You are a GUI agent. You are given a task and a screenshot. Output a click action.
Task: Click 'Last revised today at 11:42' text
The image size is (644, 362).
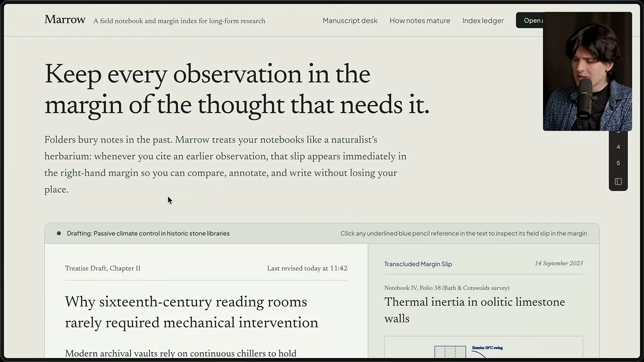[x=307, y=268]
